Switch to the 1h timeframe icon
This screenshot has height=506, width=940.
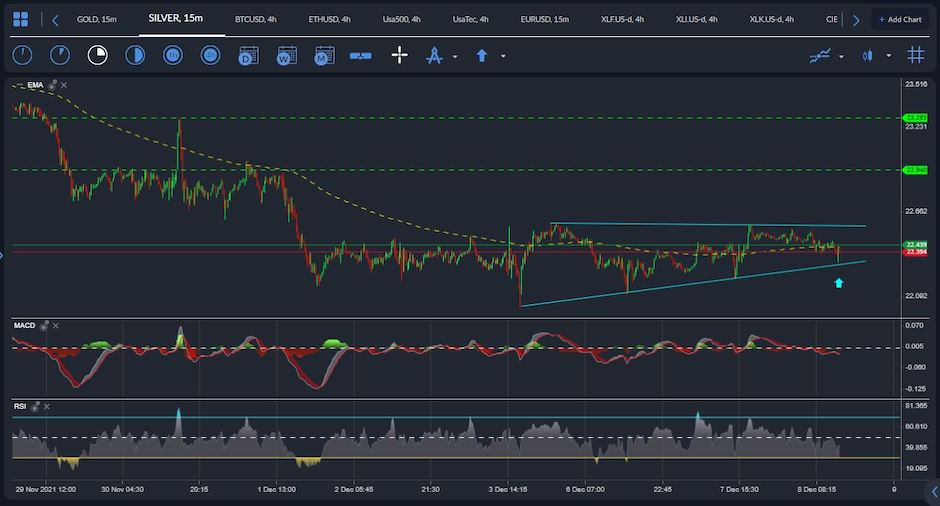pyautogui.click(x=172, y=55)
